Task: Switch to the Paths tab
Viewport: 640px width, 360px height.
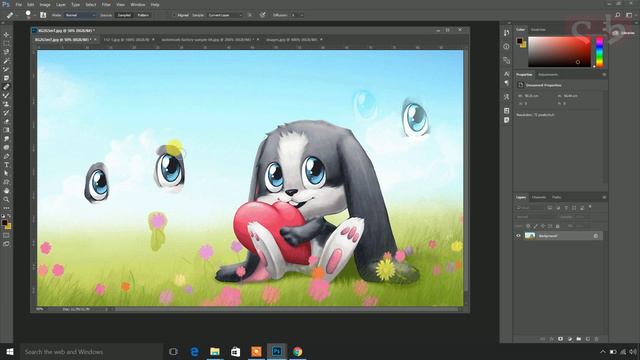Action: pos(556,197)
